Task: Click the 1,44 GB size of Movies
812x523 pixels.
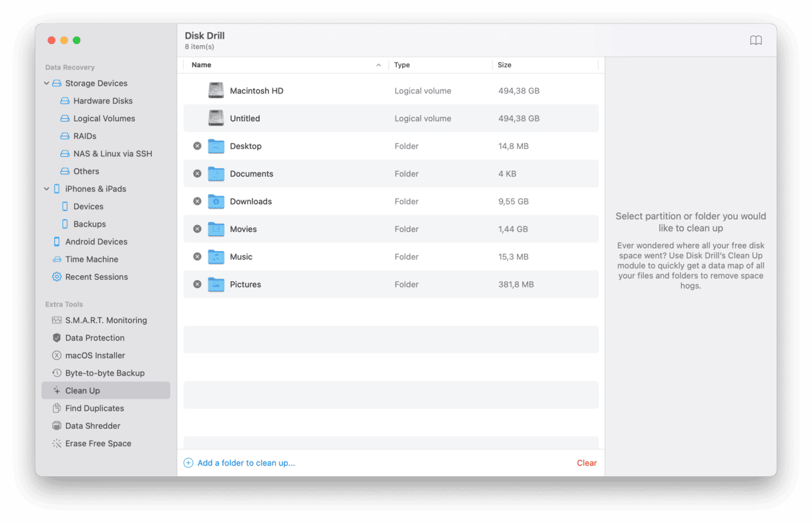Action: pyautogui.click(x=513, y=229)
